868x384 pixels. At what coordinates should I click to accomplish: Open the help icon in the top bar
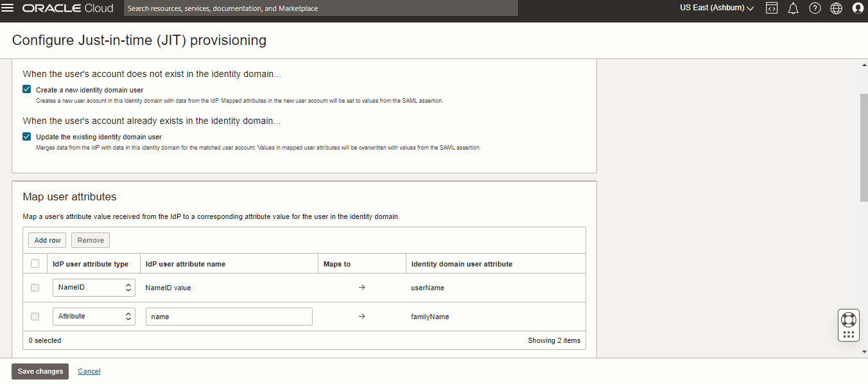coord(815,8)
